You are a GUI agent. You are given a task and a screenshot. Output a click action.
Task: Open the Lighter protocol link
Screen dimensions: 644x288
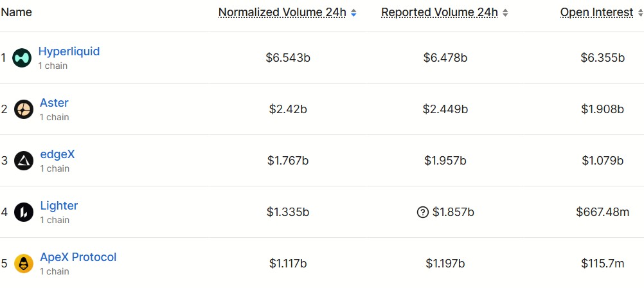coord(59,206)
